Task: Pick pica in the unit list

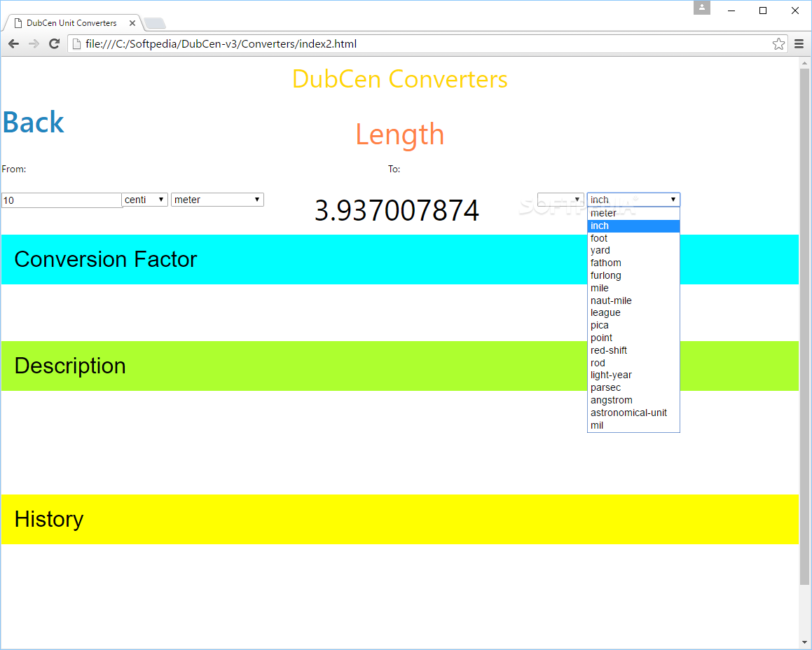Action: pos(633,325)
